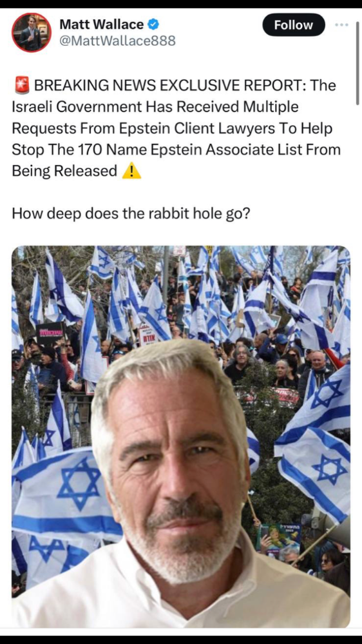Click the Matt Wallace display name
The image size is (362, 644).
[102, 24]
